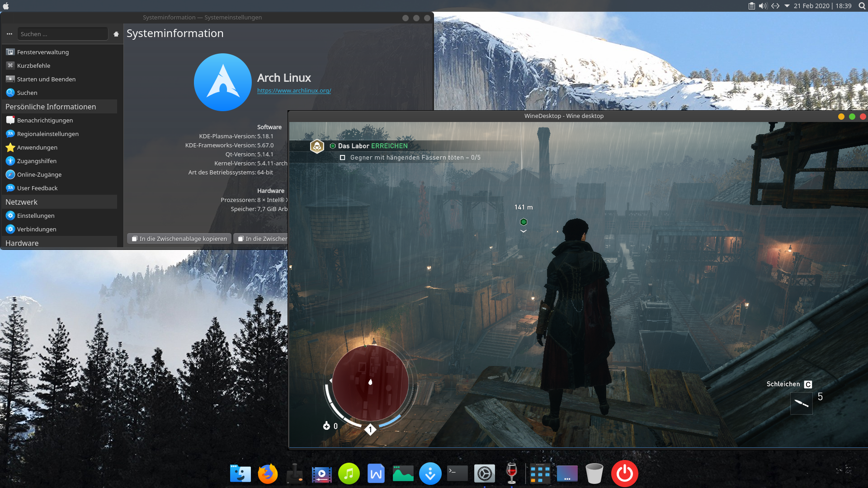Click In die Zwischenablage kopieren button
868x488 pixels.
(179, 239)
